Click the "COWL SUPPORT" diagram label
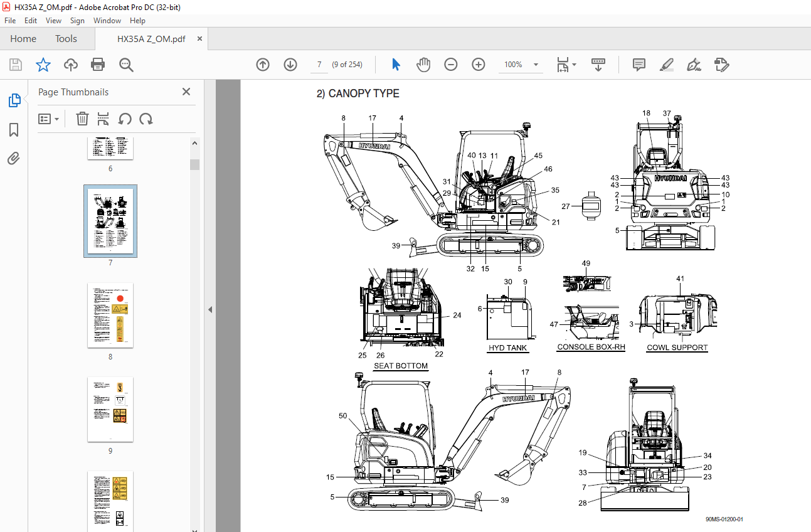This screenshot has width=811, height=532. click(677, 348)
